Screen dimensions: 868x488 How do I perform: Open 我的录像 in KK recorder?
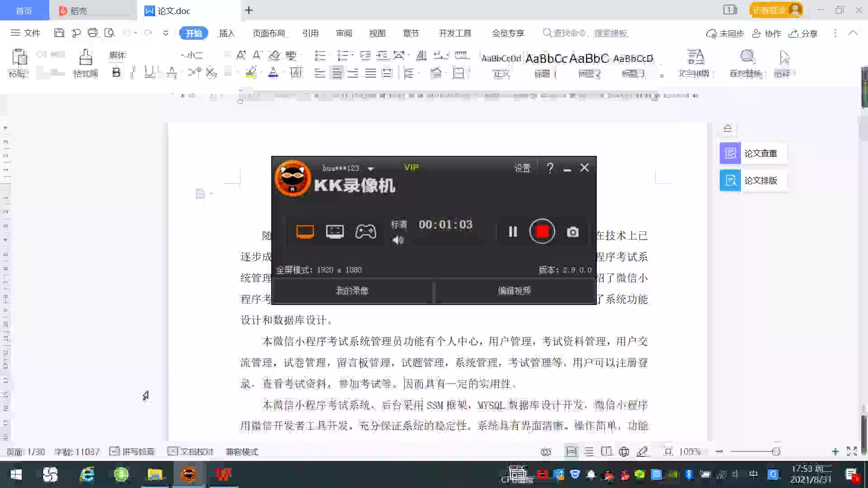point(352,291)
